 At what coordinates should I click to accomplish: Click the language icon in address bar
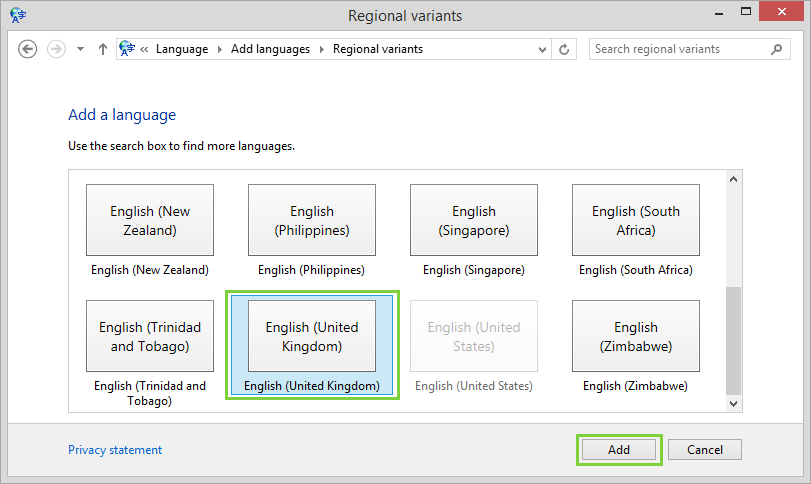pos(127,49)
